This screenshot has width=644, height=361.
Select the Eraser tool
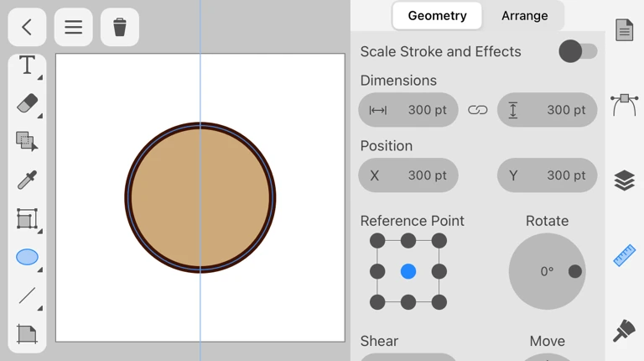(x=27, y=103)
